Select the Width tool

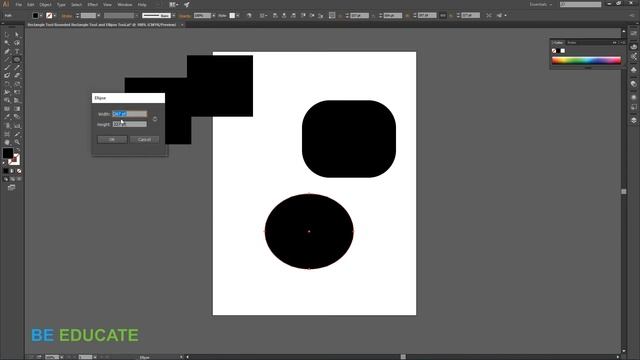coord(7,93)
